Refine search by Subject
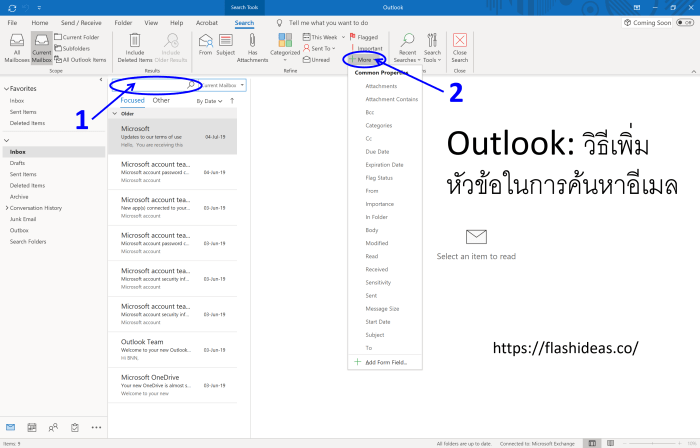 click(225, 45)
